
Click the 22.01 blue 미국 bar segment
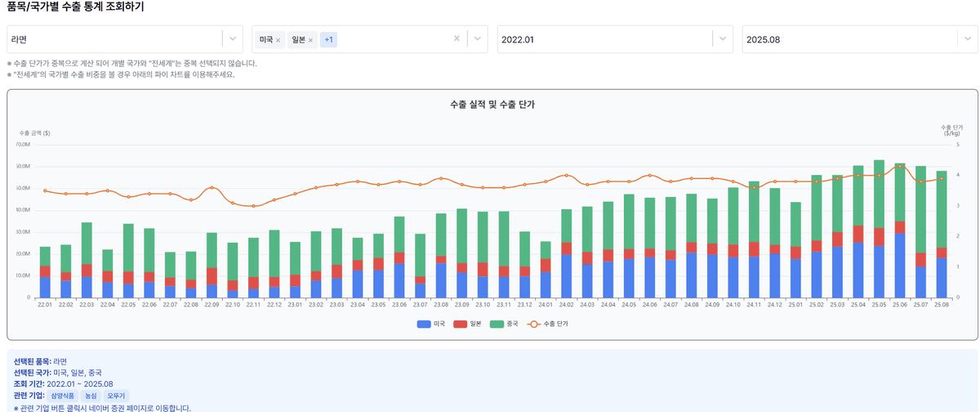click(45, 288)
